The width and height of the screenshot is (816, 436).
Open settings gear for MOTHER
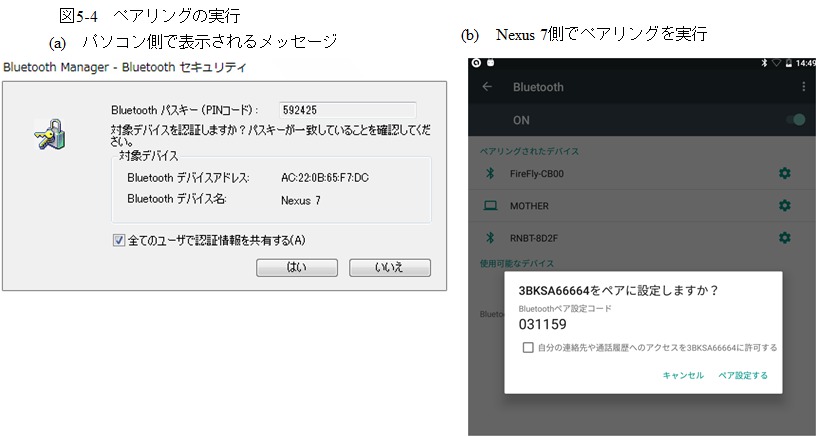[x=784, y=205]
